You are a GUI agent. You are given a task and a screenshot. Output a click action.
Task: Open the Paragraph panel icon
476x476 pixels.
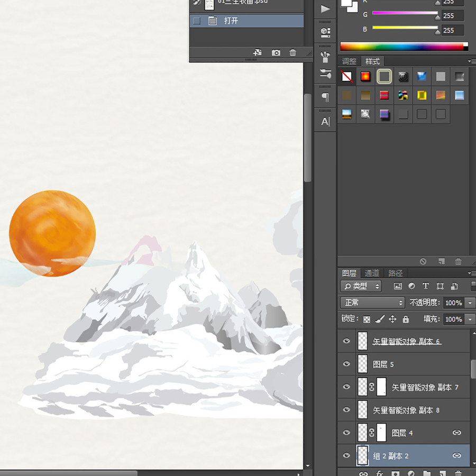pyautogui.click(x=325, y=97)
